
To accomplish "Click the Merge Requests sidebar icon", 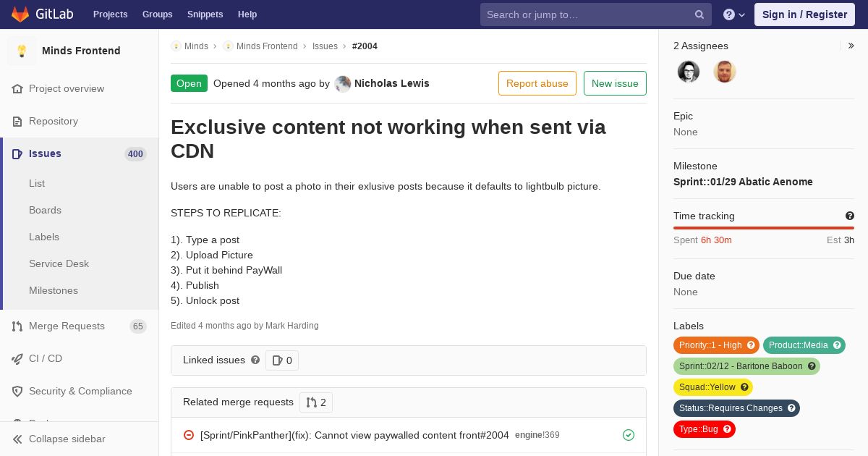I will coord(17,326).
